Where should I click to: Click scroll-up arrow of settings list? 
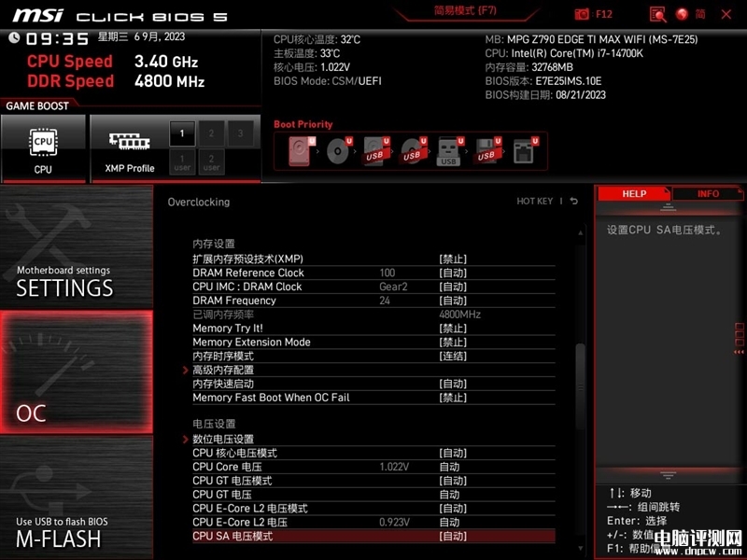[x=580, y=232]
